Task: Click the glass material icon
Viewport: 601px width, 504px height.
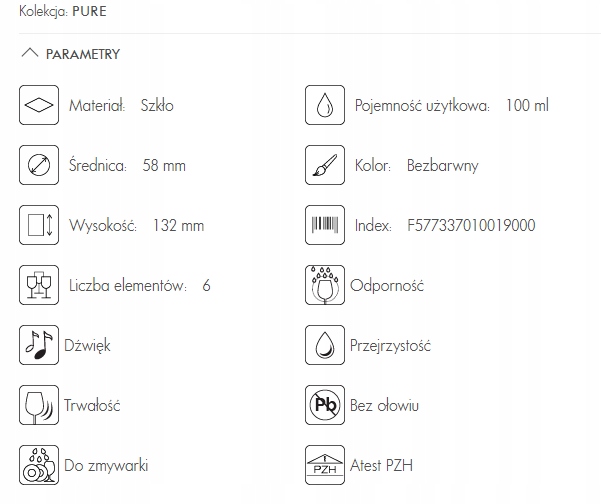Action: (x=38, y=105)
